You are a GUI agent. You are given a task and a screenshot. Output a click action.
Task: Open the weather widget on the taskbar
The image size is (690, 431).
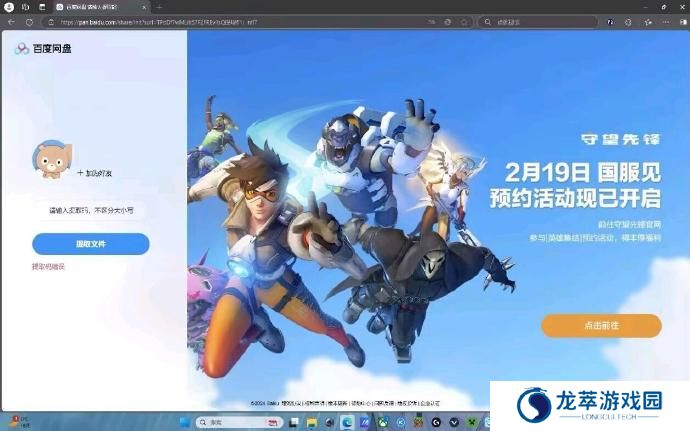19,422
